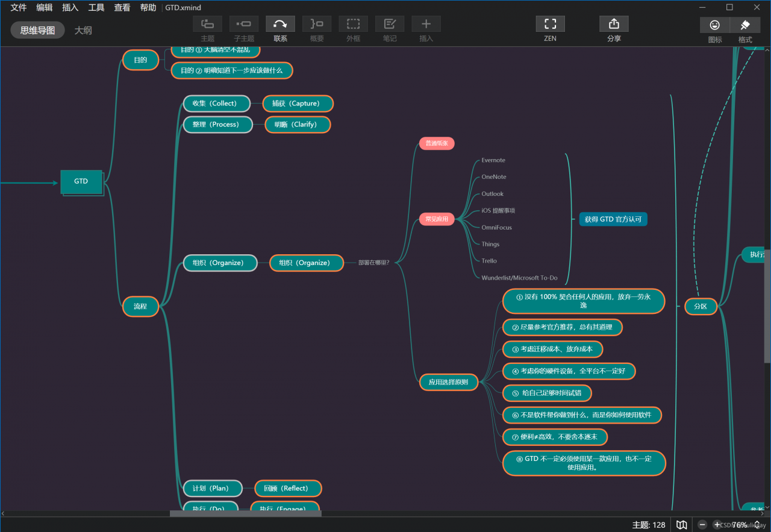This screenshot has height=532, width=771.
Task: Toggle the 图标 smiley panel
Action: (715, 25)
